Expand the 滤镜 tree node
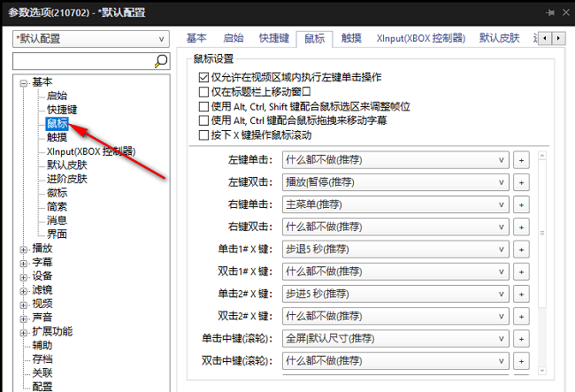This screenshot has height=392, width=575. coord(24,291)
